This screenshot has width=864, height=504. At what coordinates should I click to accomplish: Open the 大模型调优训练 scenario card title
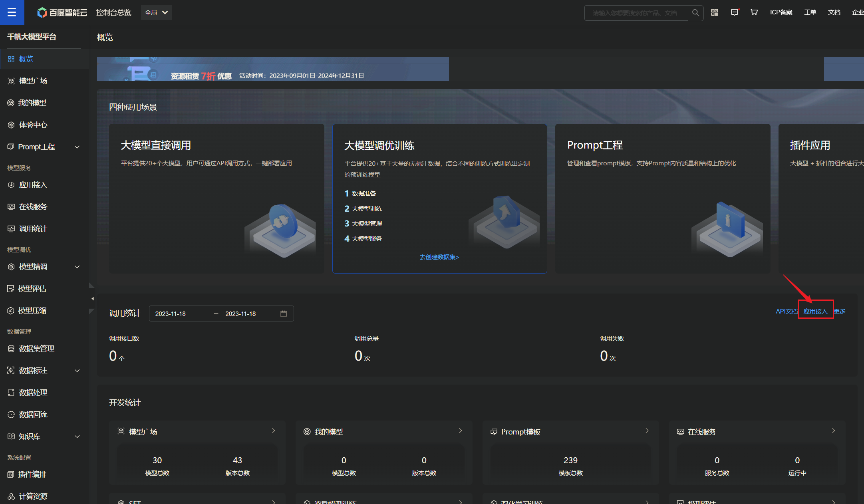pos(379,145)
